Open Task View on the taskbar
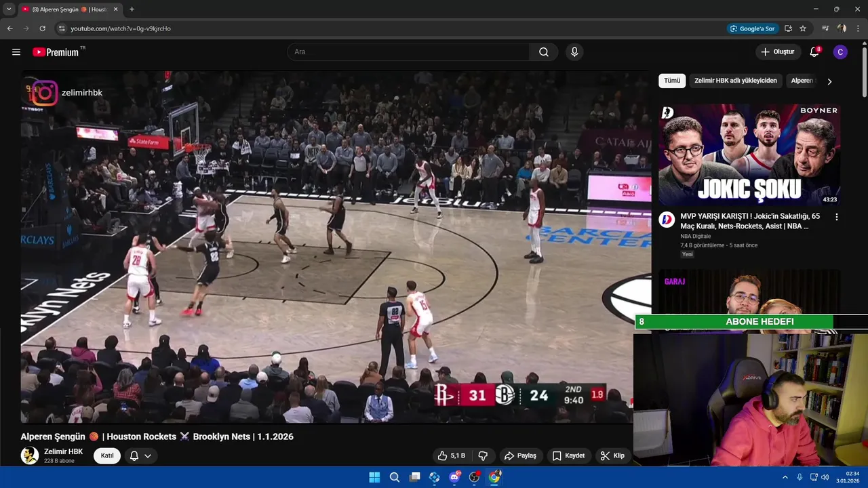The height and width of the screenshot is (488, 868). coord(414,477)
